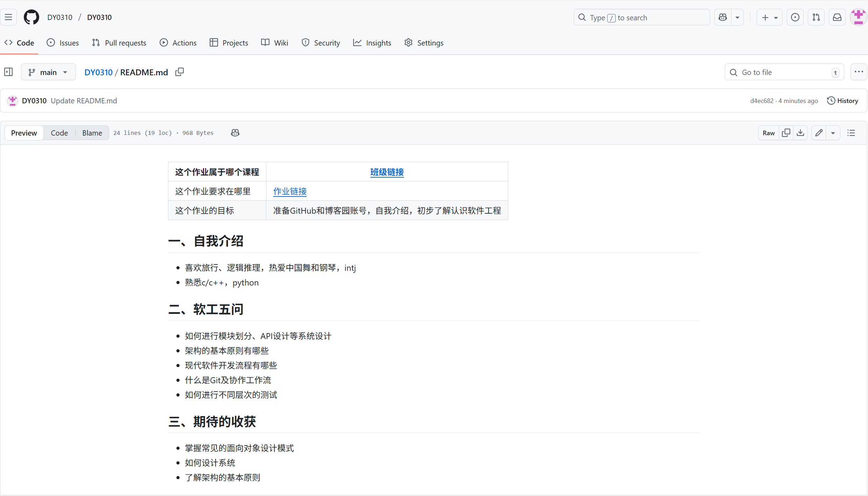Switch to Blame view
This screenshot has height=496, width=868.
92,133
